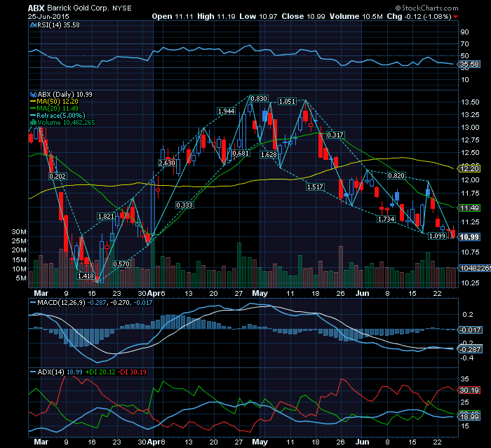
Task: Click the 11.49 MA(20) price tag
Action: click(x=469, y=208)
